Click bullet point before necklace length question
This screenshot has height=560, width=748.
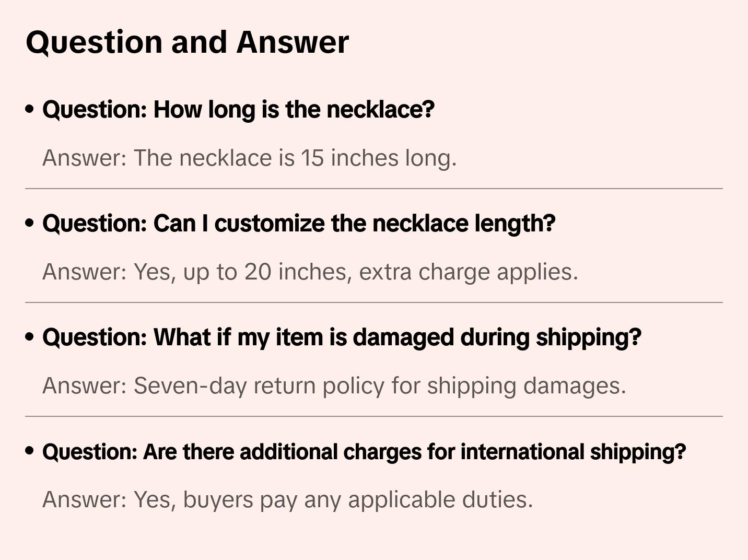[x=30, y=110]
